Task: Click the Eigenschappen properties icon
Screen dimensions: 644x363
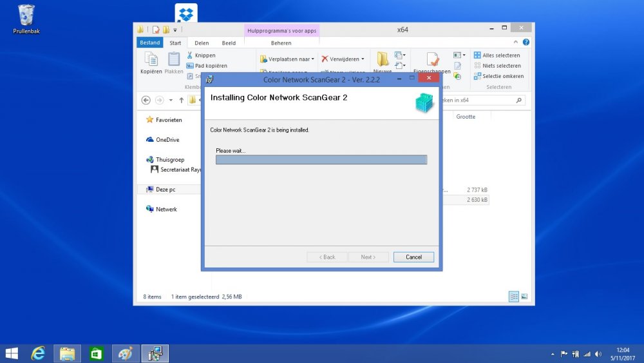Action: [x=433, y=60]
